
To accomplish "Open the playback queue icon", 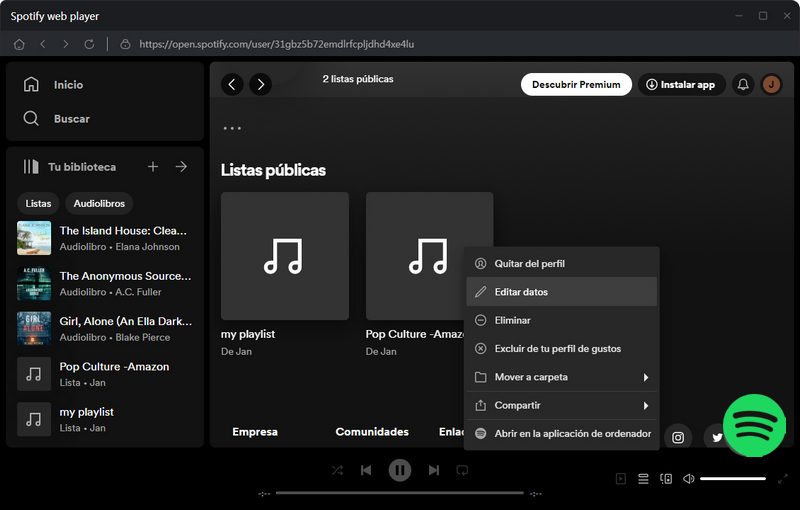I will (x=644, y=479).
